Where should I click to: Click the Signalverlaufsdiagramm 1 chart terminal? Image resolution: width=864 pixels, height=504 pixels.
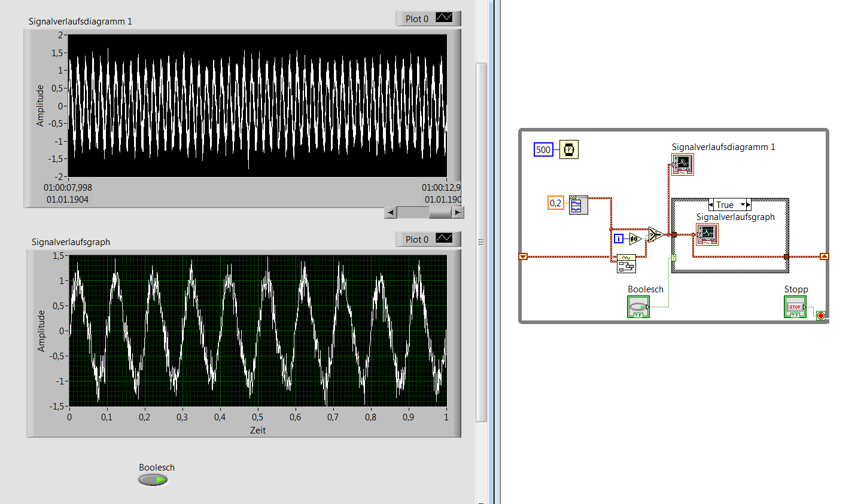point(683,164)
